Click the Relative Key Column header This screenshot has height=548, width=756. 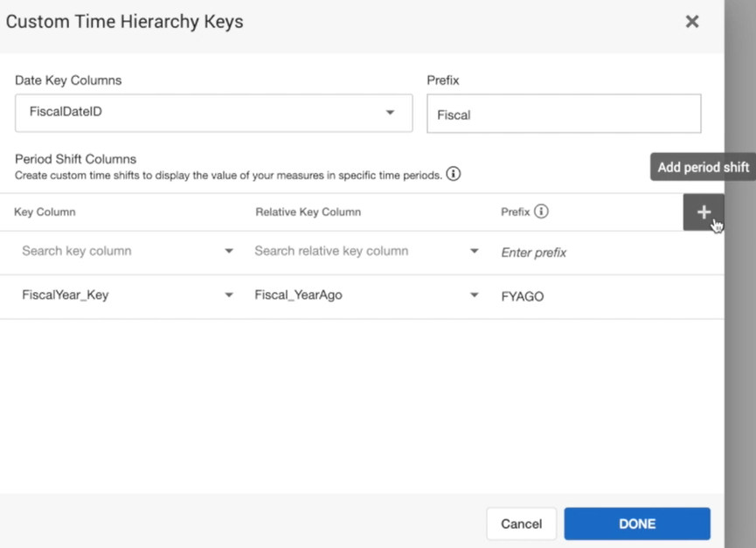click(308, 212)
